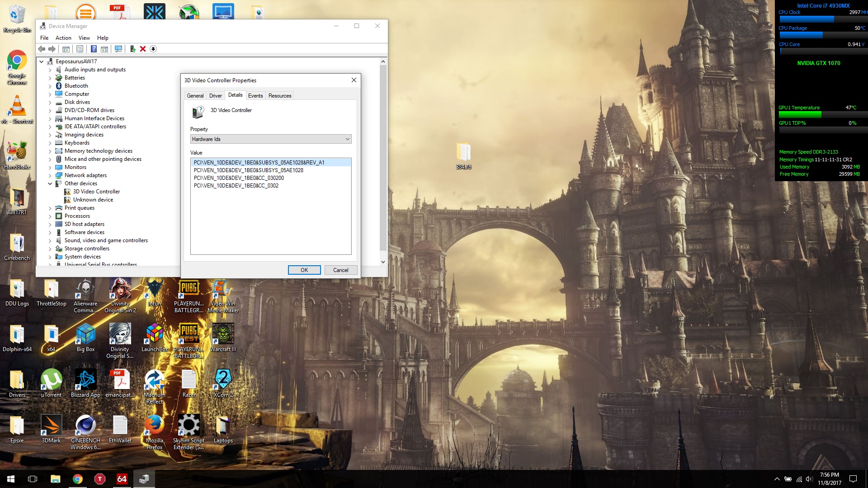Expand the Batteries node

pos(50,78)
